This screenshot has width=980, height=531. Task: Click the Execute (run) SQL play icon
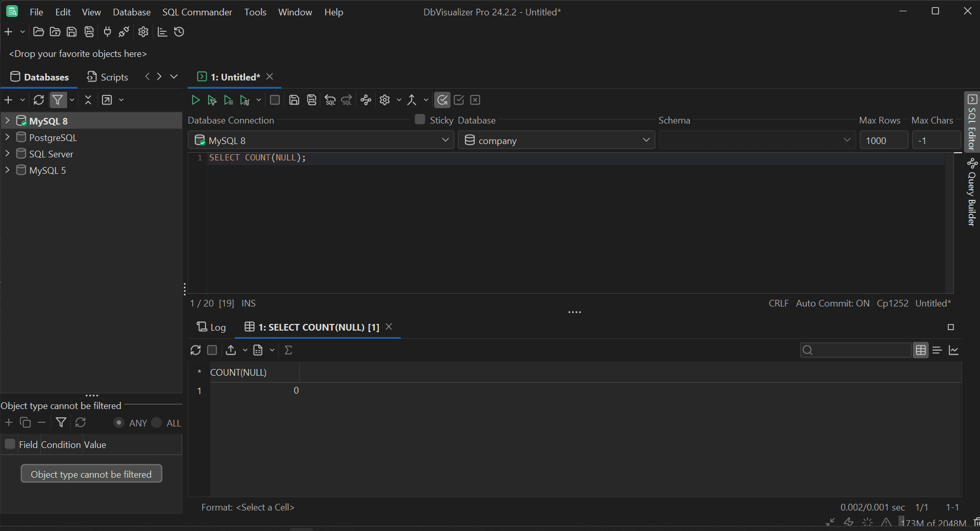click(195, 100)
